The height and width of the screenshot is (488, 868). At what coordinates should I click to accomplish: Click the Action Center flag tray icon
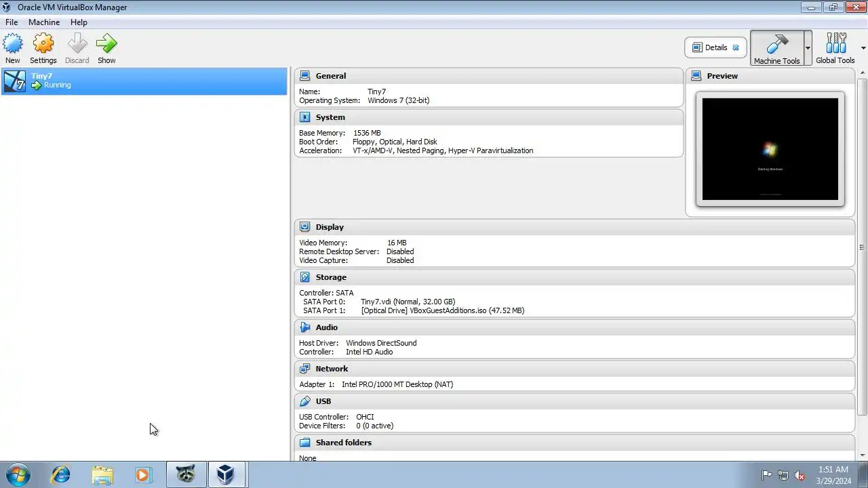(766, 475)
